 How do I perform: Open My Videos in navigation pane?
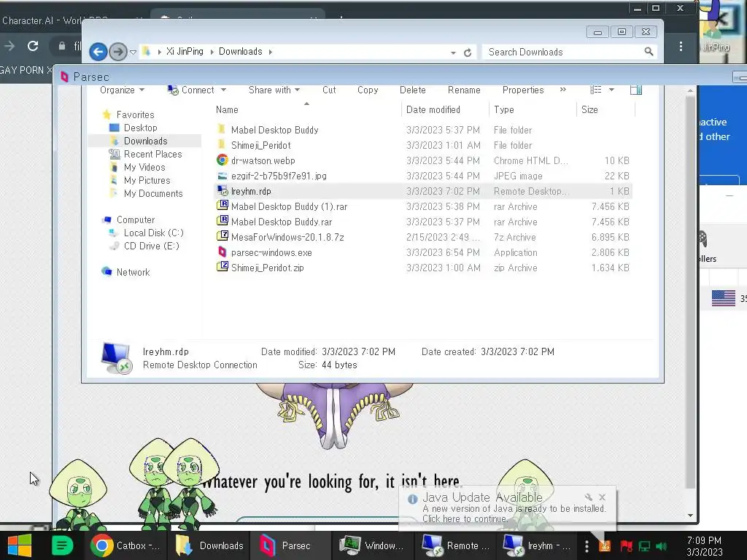point(144,167)
